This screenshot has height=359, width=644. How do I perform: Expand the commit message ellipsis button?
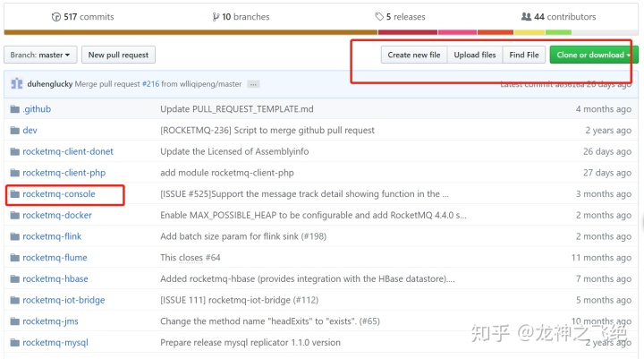[x=253, y=84]
